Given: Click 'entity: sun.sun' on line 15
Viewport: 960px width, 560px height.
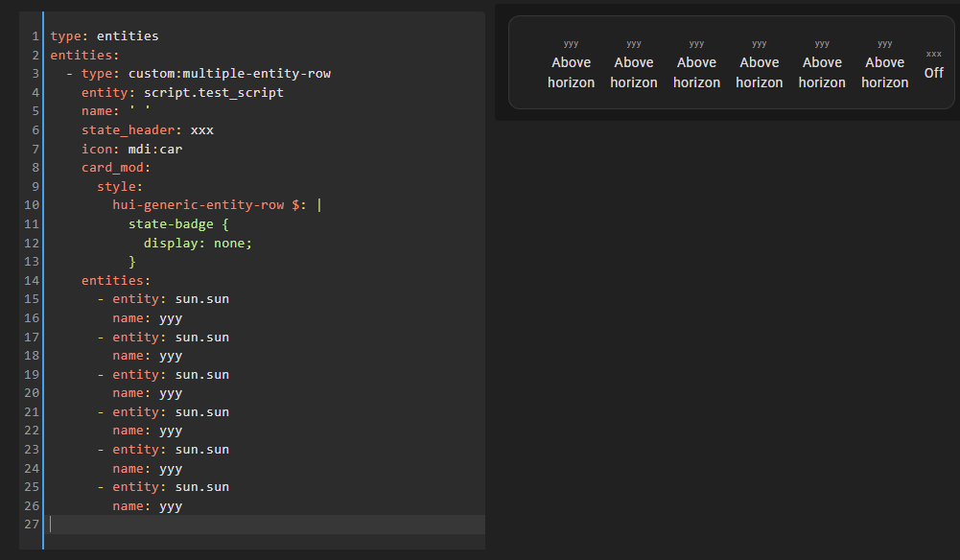Looking at the screenshot, I should coord(171,299).
